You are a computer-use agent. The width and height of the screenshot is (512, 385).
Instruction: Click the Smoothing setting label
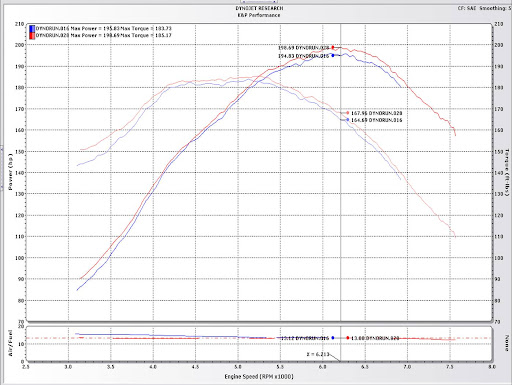tap(496, 8)
